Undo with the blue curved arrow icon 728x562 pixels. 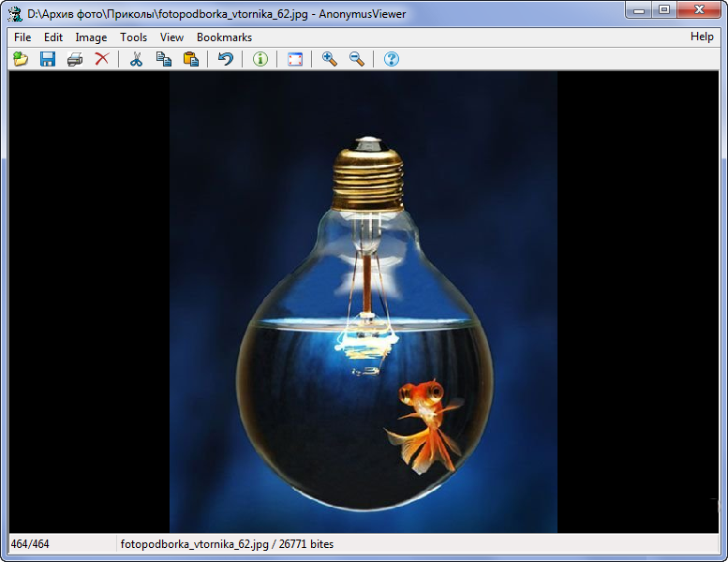click(x=226, y=59)
